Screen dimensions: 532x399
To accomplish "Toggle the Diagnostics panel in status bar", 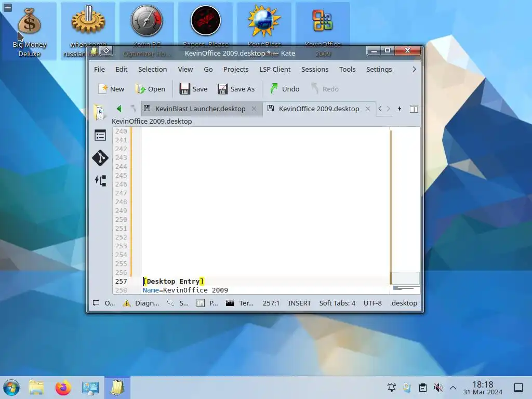I will coord(141,303).
